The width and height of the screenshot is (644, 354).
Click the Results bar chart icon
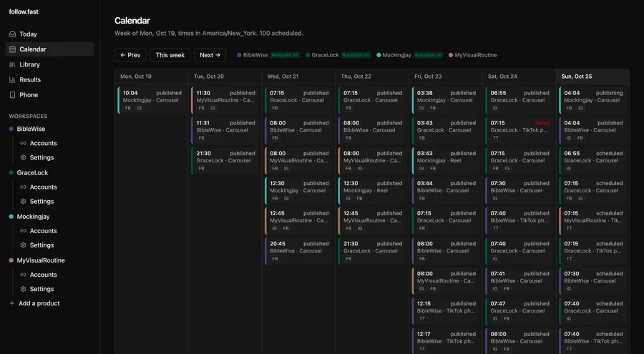pos(12,79)
